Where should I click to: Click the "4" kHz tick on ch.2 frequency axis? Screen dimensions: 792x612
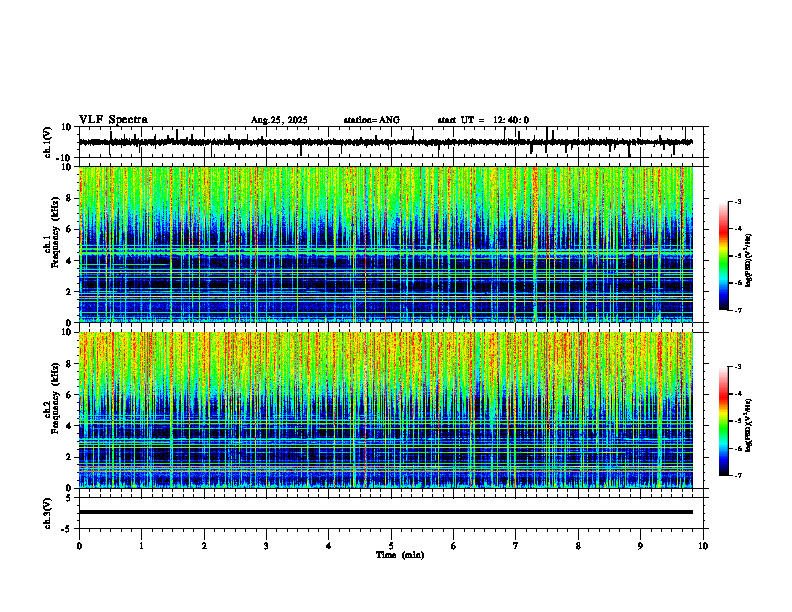pos(69,426)
